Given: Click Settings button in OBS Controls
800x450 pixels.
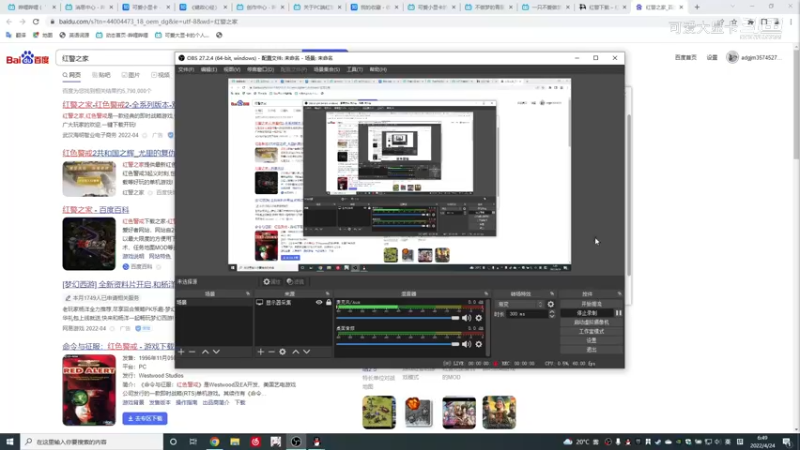Looking at the screenshot, I should [591, 340].
